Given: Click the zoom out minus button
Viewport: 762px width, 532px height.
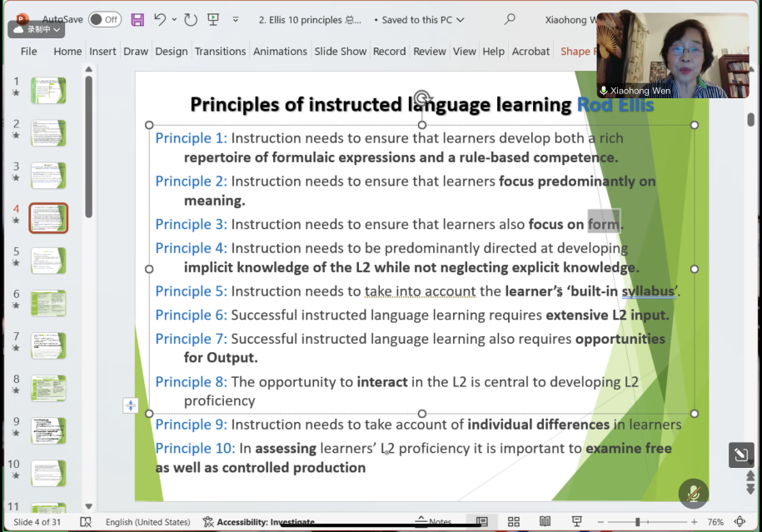Looking at the screenshot, I should 600,522.
